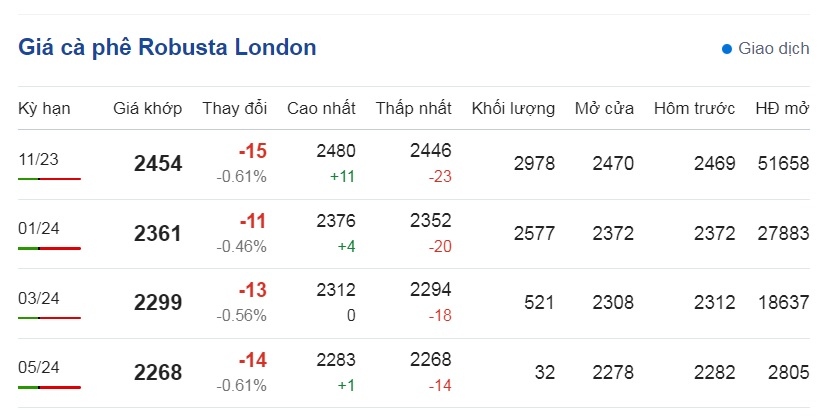This screenshot has height=418, width=830.
Task: Click the Giao dịch status label
Action: (x=773, y=48)
